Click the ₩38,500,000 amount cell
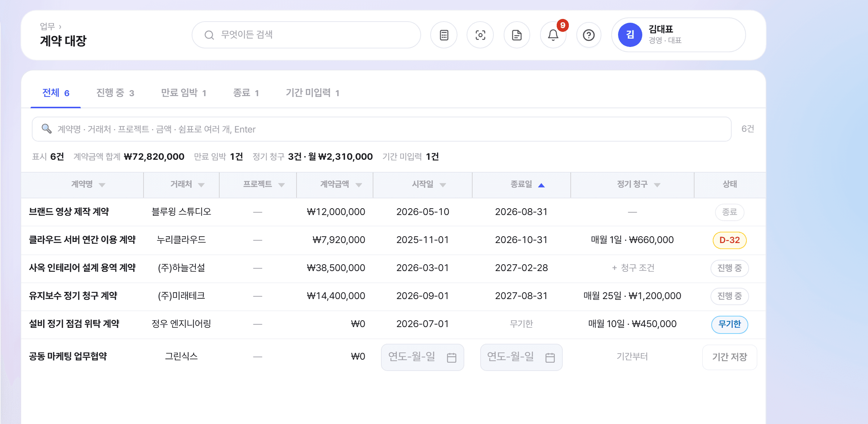This screenshot has height=424, width=868. click(x=336, y=268)
